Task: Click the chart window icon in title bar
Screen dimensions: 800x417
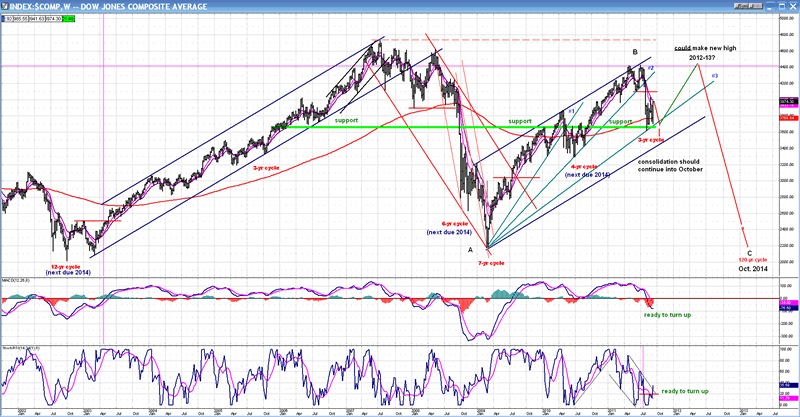Action: point(6,5)
